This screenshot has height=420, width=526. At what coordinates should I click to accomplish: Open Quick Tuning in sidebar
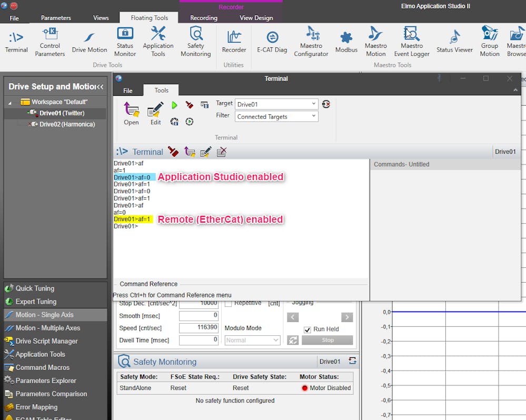55,288
